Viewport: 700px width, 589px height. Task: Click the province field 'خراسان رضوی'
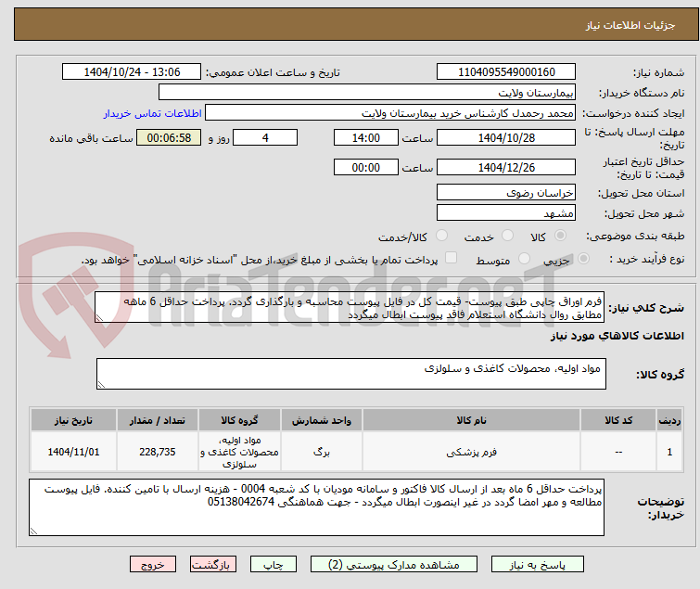[x=506, y=192]
